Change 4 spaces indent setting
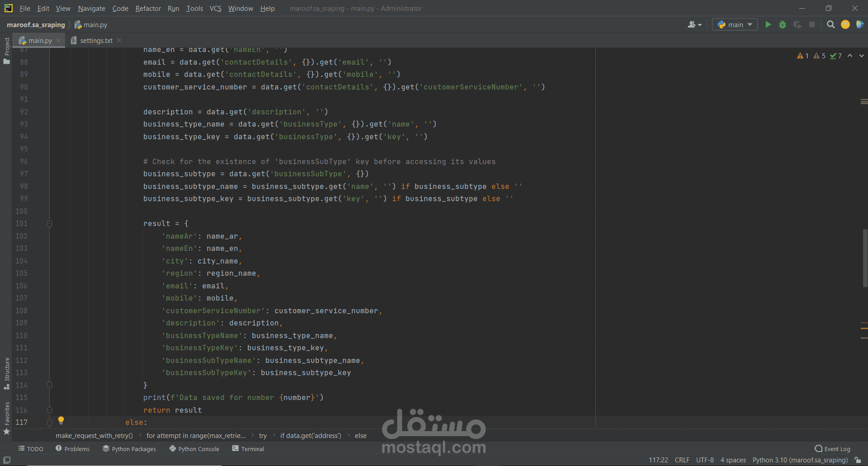Viewport: 868px width, 466px height. point(733,460)
